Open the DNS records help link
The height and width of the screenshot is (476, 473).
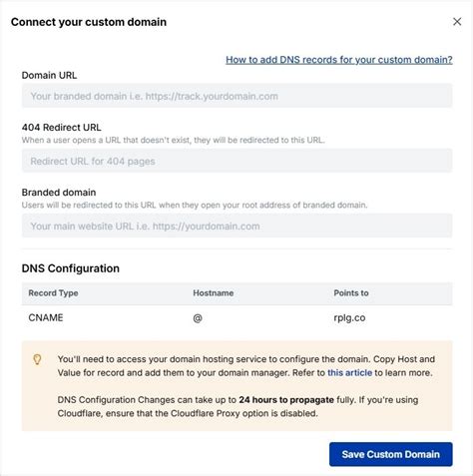tap(339, 60)
